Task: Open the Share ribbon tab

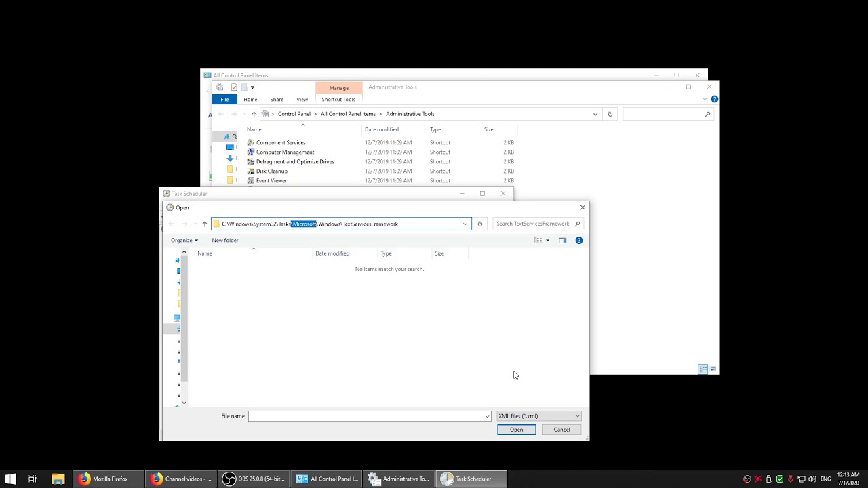Action: pos(277,99)
